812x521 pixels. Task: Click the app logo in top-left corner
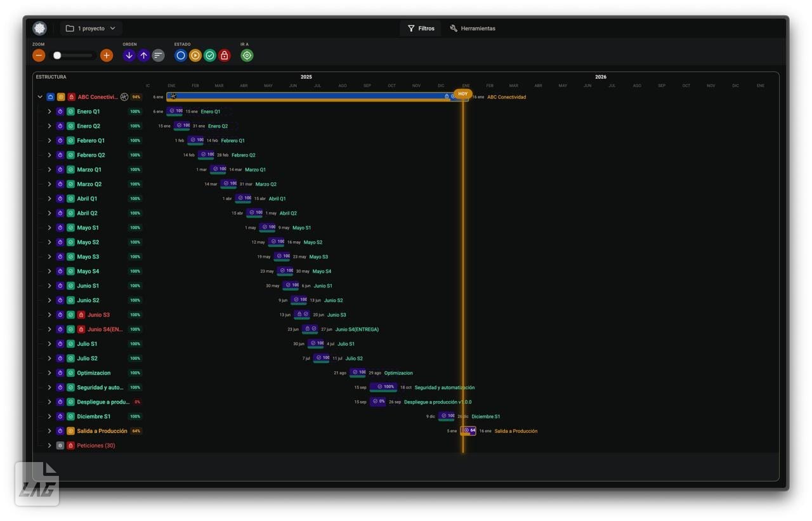click(x=40, y=28)
